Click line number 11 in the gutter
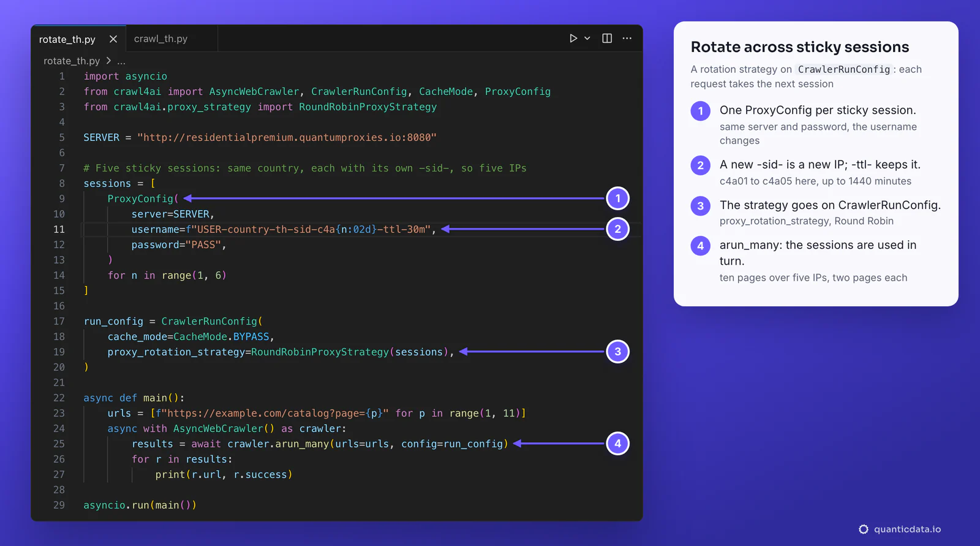 pos(59,229)
